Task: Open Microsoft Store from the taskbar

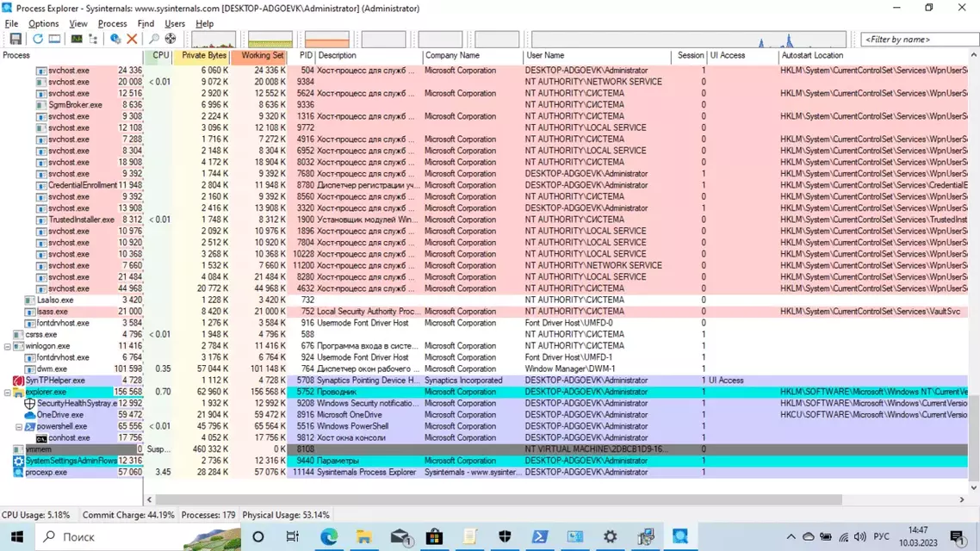Action: click(x=434, y=536)
